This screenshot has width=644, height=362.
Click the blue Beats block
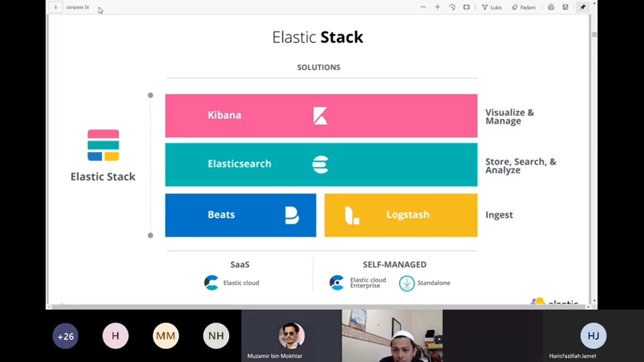(240, 215)
